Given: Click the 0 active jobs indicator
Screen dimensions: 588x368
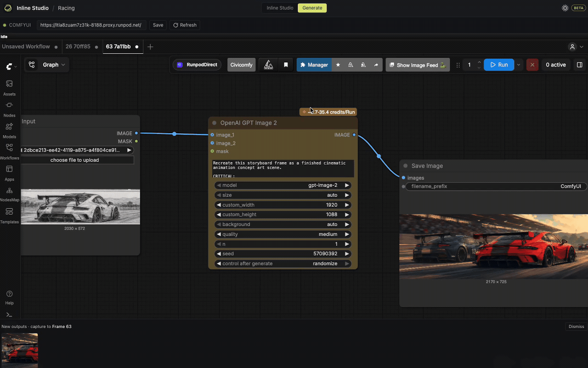Looking at the screenshot, I should tap(556, 65).
